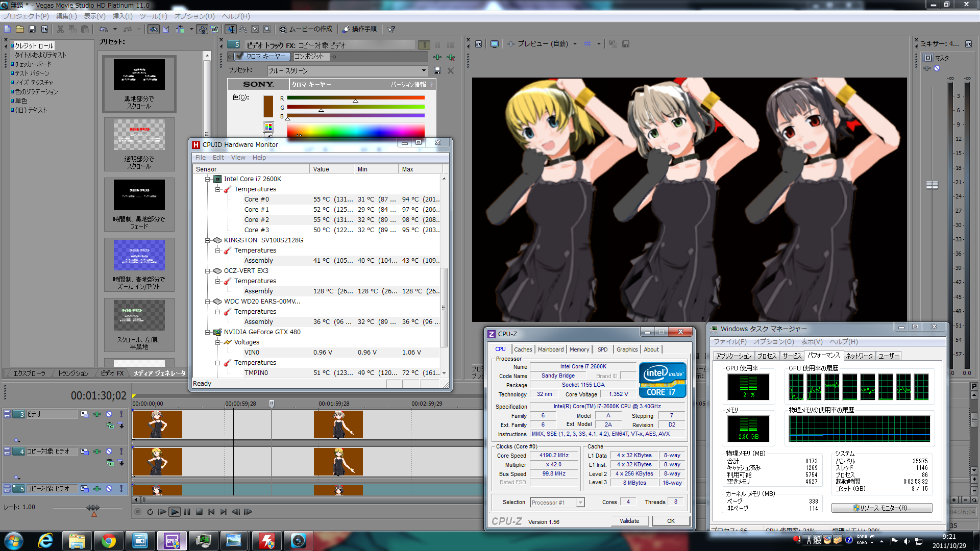
Task: Solo video track 5 exclamation button
Action: point(121,489)
